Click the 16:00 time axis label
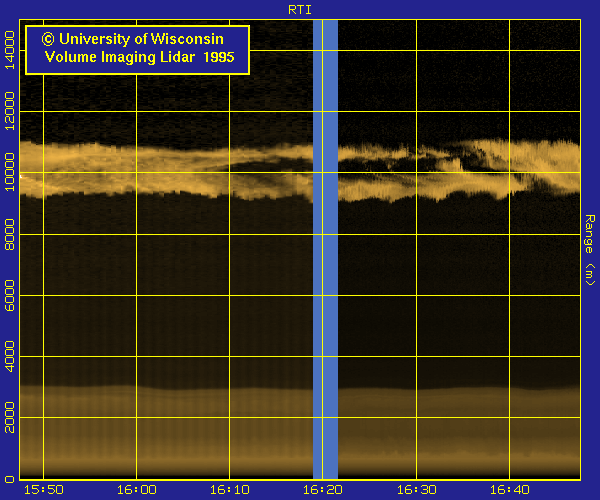Image resolution: width=600 pixels, height=500 pixels. [x=137, y=490]
